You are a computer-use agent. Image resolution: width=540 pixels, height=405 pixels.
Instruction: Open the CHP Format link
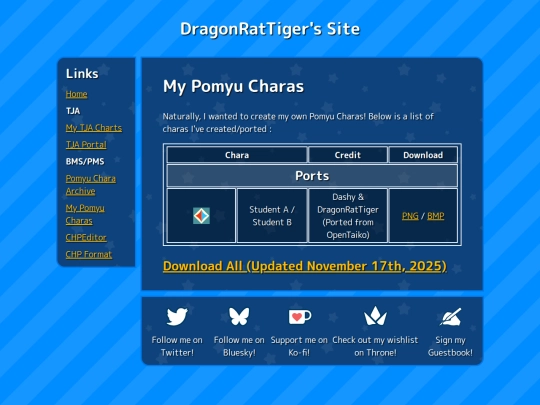[89, 254]
